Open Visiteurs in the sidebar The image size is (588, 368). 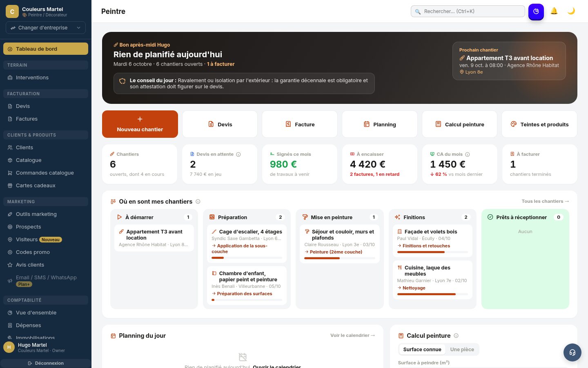pos(46,240)
